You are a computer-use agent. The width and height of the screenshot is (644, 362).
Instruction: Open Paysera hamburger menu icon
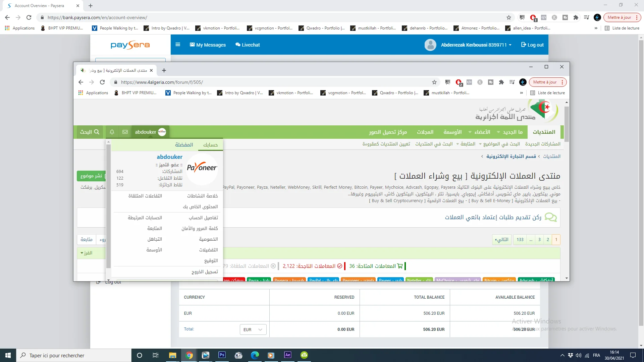pyautogui.click(x=178, y=45)
